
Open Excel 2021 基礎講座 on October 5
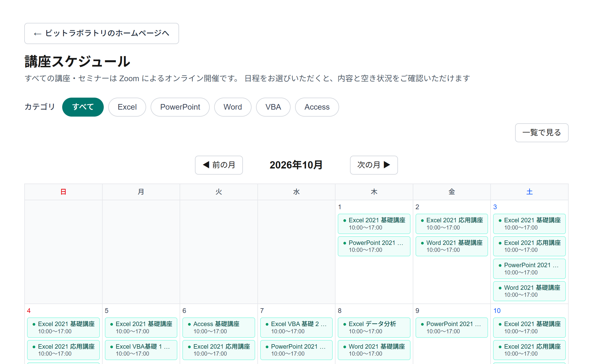click(141, 327)
